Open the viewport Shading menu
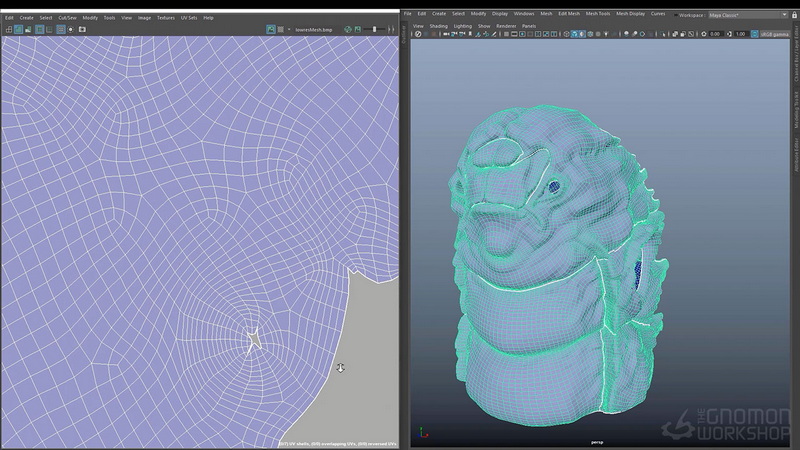This screenshot has height=450, width=800. click(x=438, y=26)
